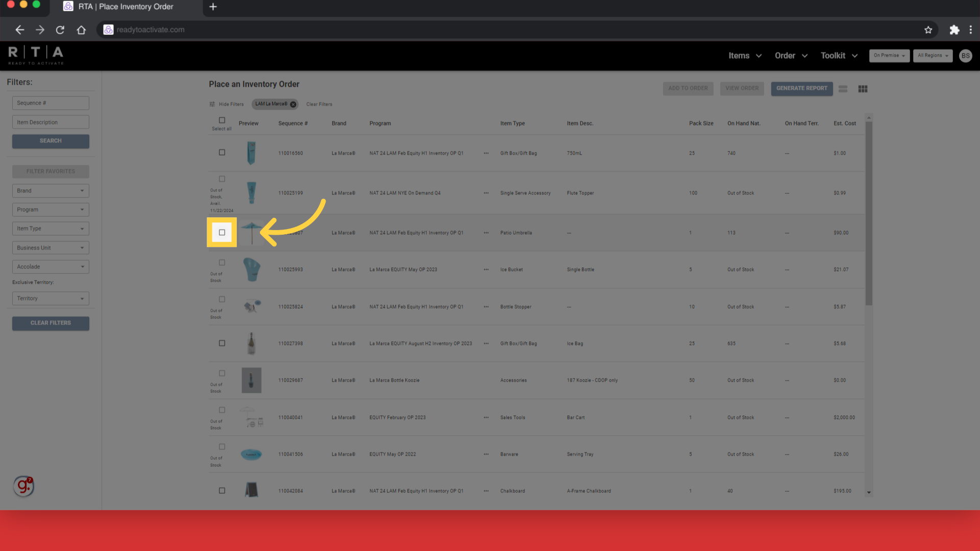Check the box for Bottle Stopper row

click(222, 299)
